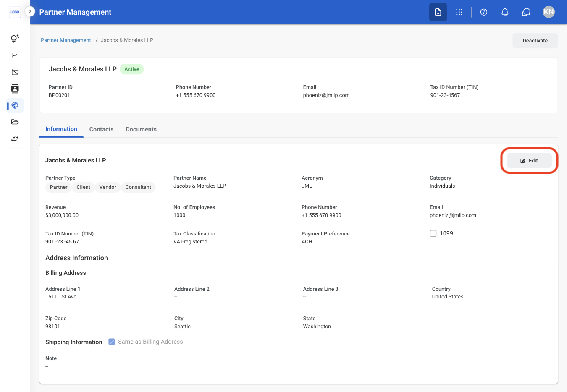The height and width of the screenshot is (392, 567).
Task: Click the Category value Individuals
Action: click(x=442, y=186)
